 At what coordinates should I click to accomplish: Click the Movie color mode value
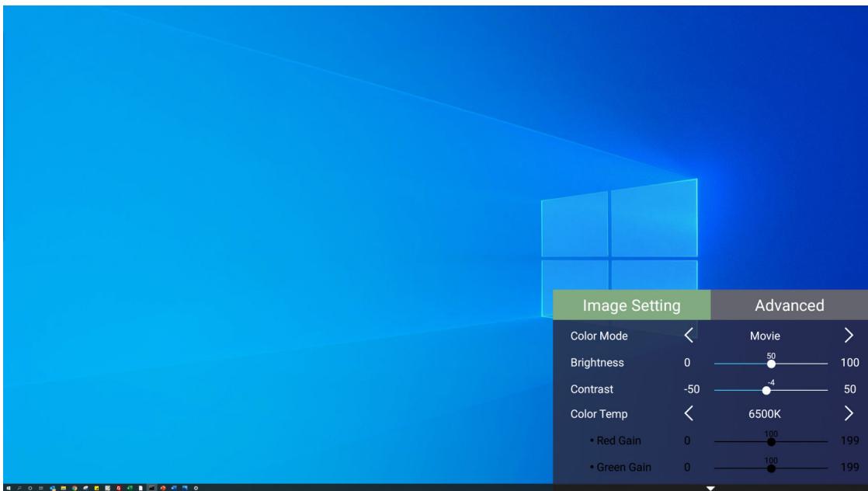[765, 336]
